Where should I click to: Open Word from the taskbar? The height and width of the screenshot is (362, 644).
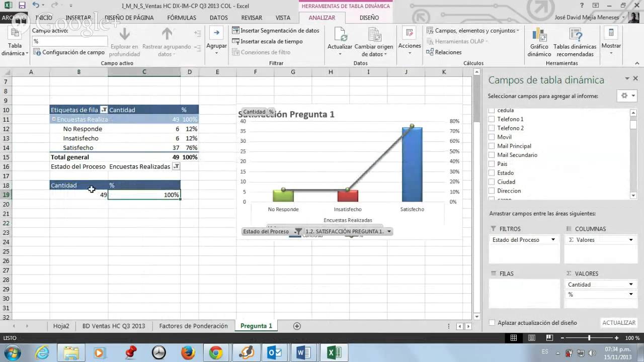[303, 353]
